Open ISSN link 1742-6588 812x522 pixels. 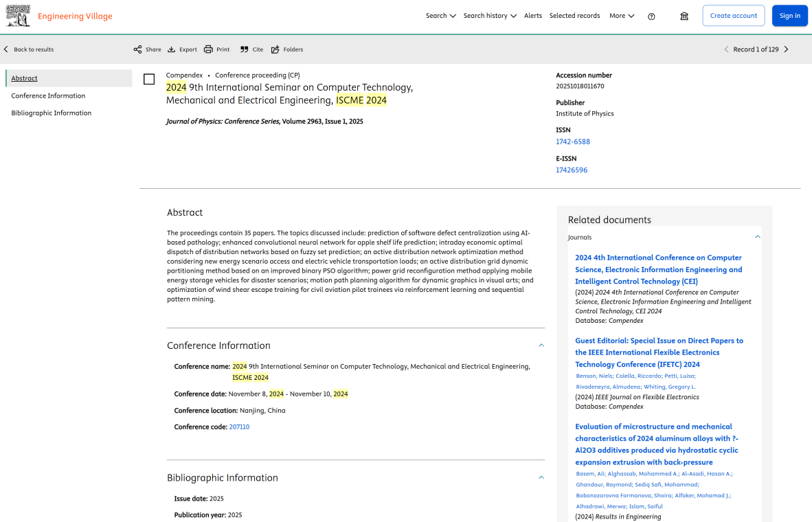coord(573,141)
